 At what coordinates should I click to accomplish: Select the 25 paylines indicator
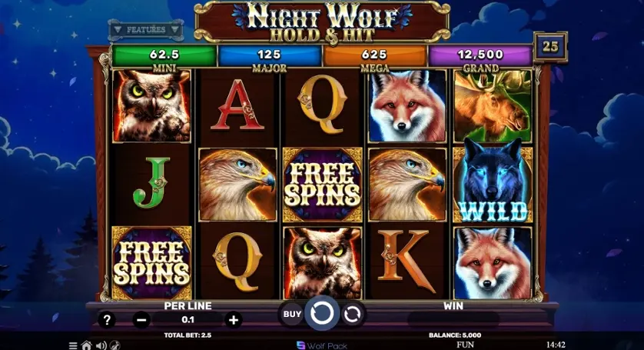point(550,46)
